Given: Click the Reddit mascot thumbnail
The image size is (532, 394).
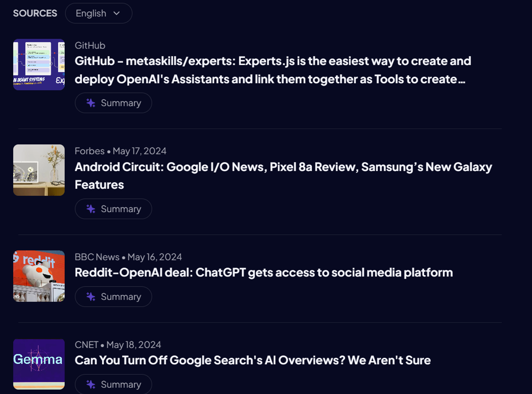Looking at the screenshot, I should pyautogui.click(x=39, y=276).
